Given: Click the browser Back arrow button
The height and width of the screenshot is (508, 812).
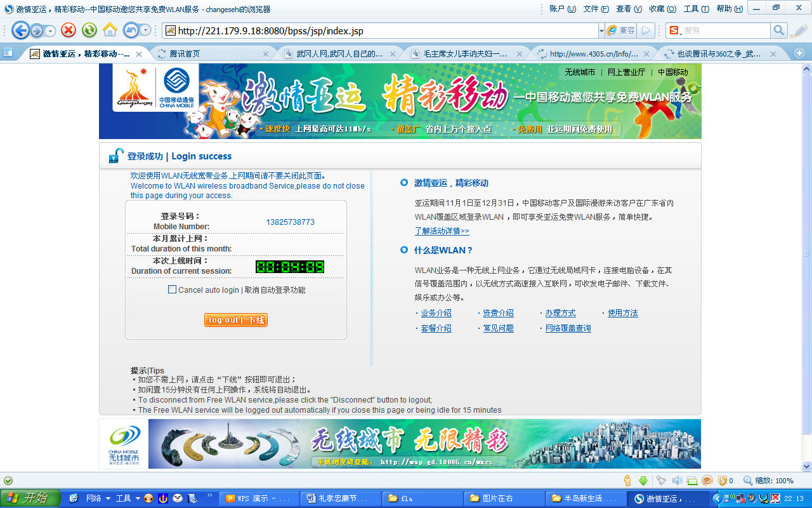Looking at the screenshot, I should (20, 30).
